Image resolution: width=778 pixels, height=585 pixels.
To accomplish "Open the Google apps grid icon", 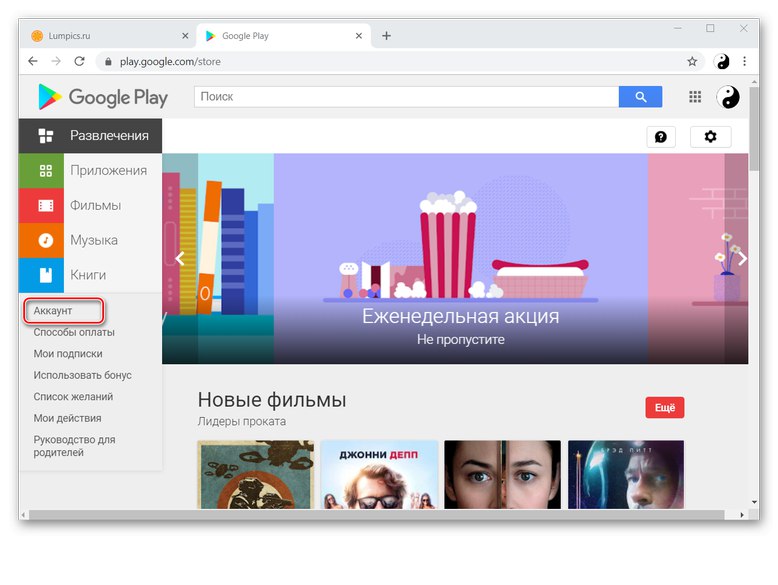I will pyautogui.click(x=695, y=97).
